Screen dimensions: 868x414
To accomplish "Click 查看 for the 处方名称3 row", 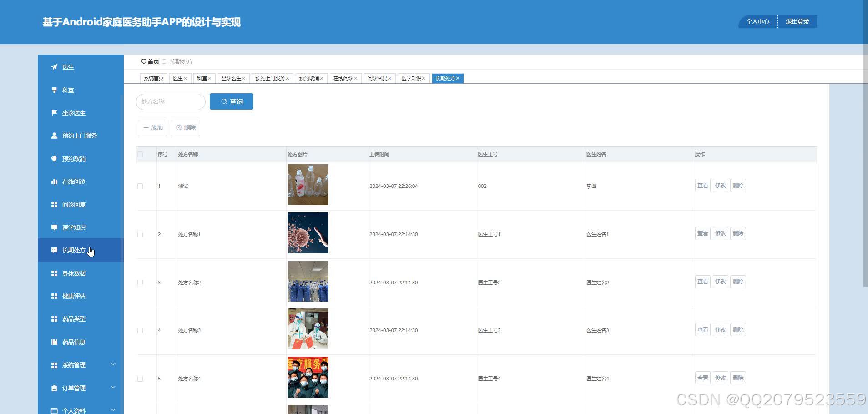I will point(703,330).
